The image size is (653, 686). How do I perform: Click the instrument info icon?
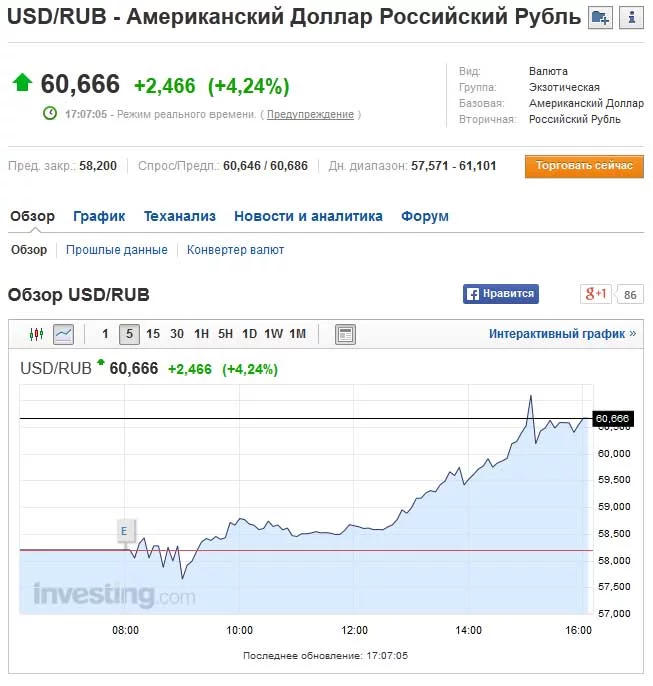(x=631, y=17)
